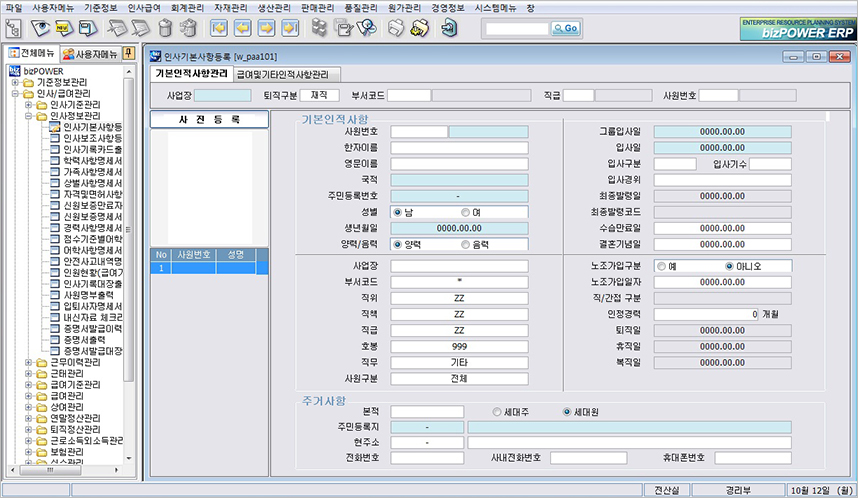Open the 파일 menu

point(14,8)
